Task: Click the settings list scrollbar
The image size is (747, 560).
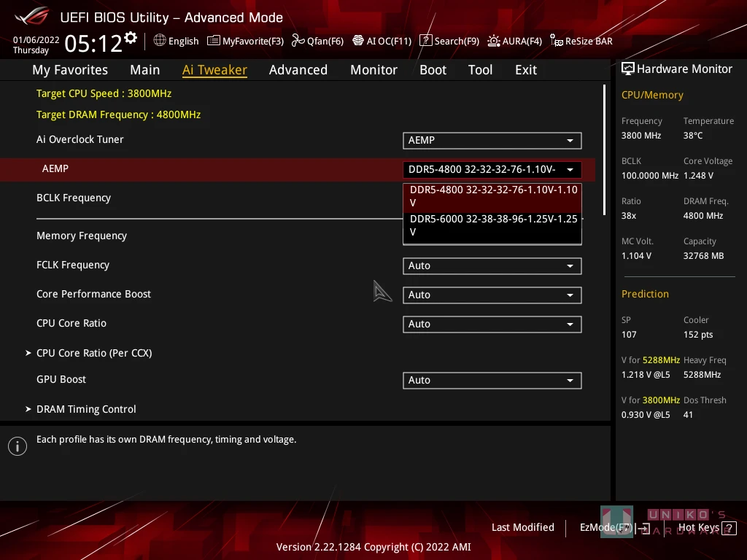Action: [605, 149]
